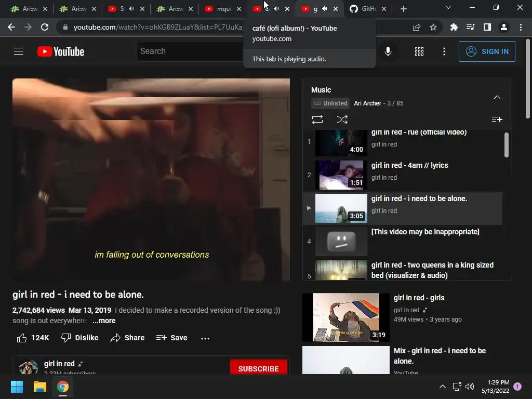532x399 pixels.
Task: Collapse the Music playlist panel
Action: tap(497, 97)
